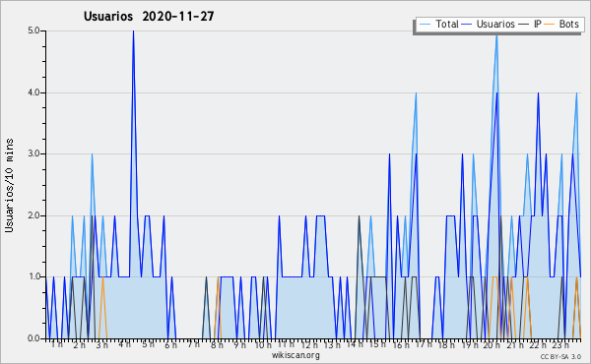Click the '10 h' x-axis label
Viewport: 591px width, 364px height.
coord(263,345)
